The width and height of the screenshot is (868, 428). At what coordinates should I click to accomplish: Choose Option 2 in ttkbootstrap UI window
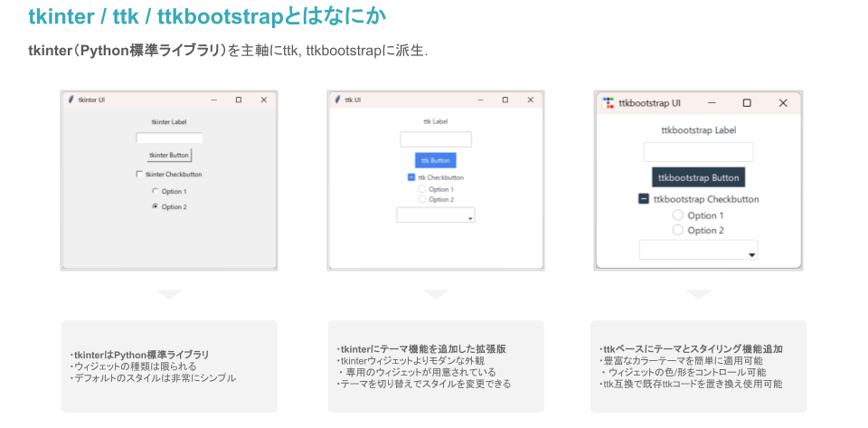click(677, 231)
